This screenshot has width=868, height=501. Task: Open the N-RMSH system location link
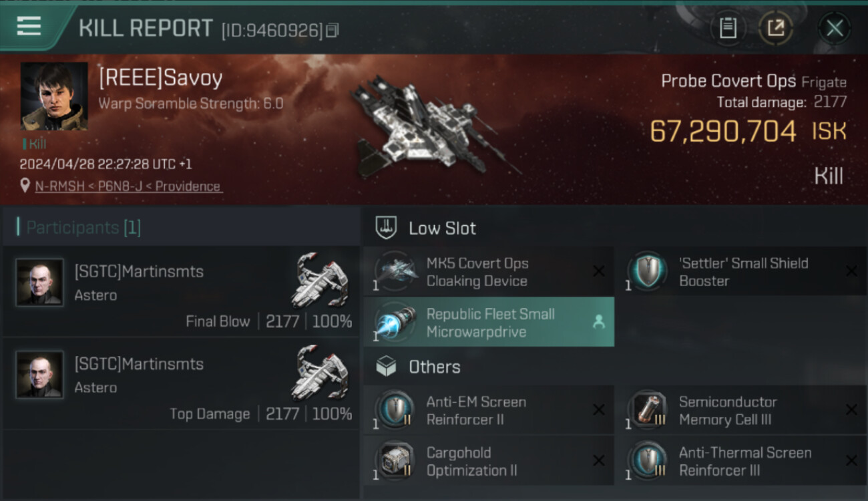60,186
